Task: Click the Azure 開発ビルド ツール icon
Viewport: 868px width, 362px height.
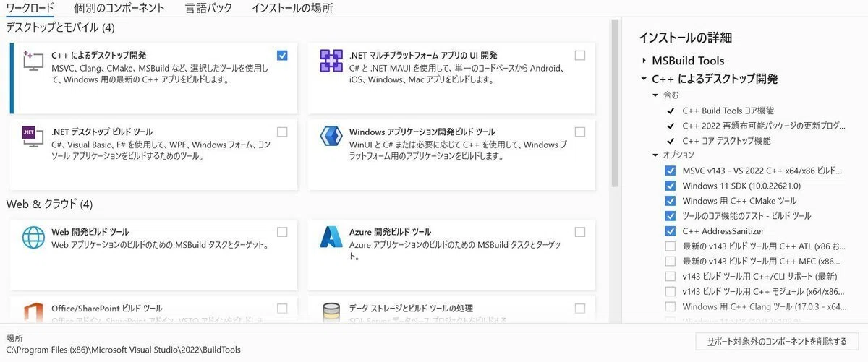Action: click(x=331, y=238)
